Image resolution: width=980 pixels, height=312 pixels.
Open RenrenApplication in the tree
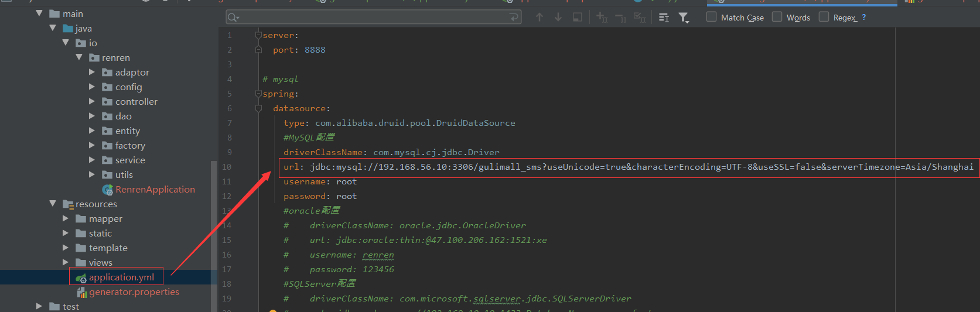click(155, 189)
